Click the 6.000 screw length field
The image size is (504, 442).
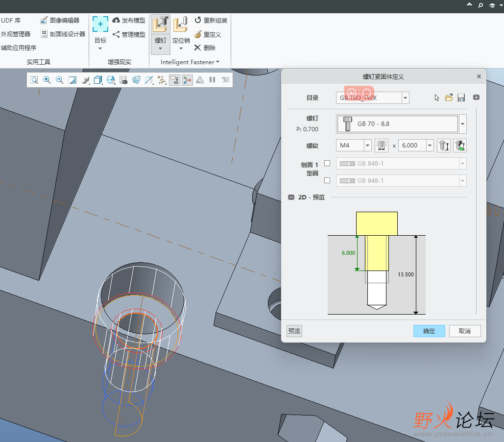[412, 146]
